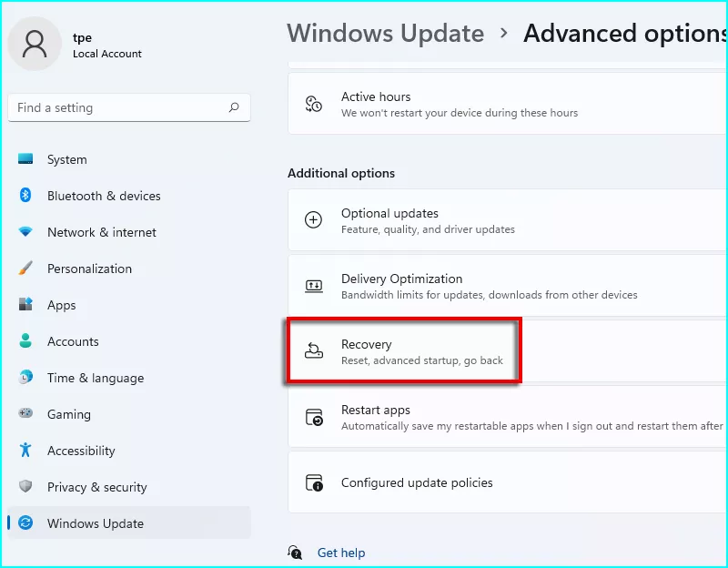The width and height of the screenshot is (728, 568).
Task: Click the Find a setting search box
Action: click(x=129, y=107)
